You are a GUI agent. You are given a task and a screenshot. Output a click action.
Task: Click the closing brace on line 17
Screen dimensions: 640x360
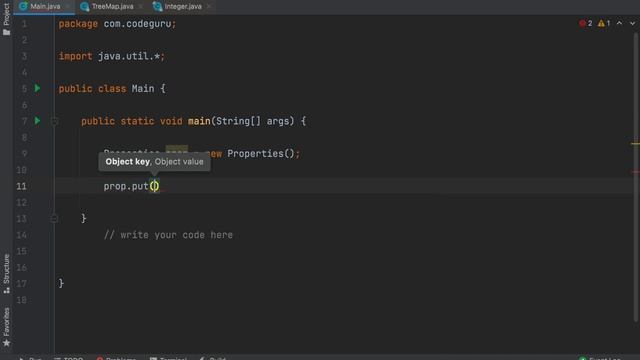click(61, 283)
